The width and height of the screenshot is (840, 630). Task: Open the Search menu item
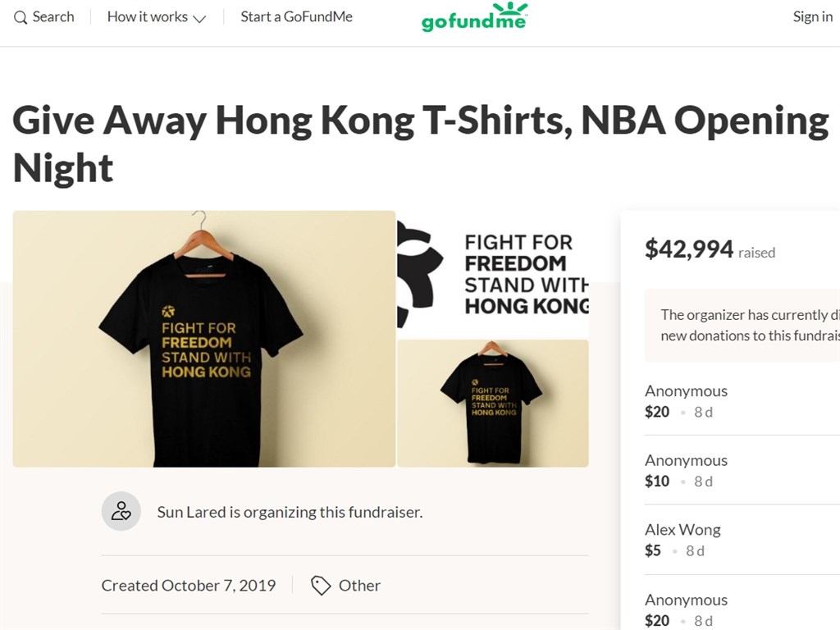[52, 16]
